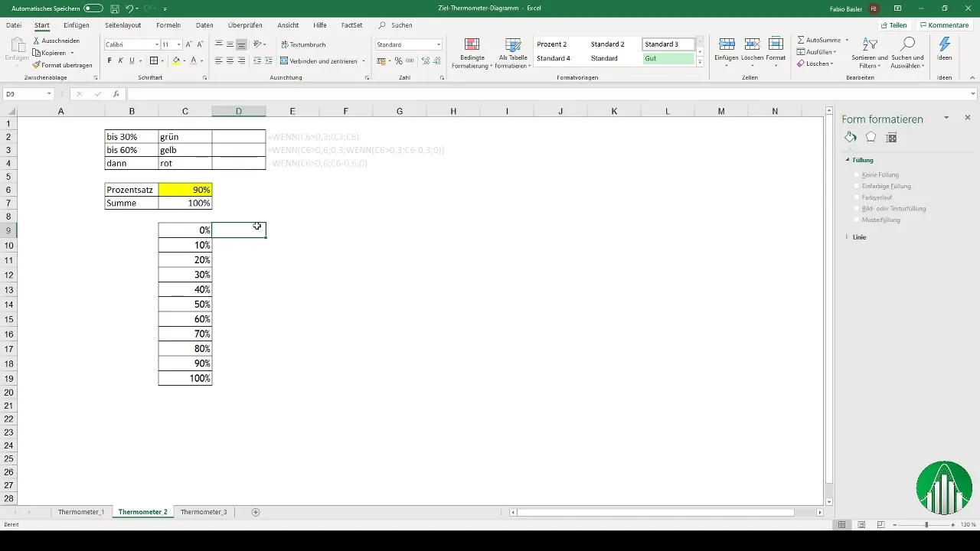Open Verbinden und zentrieren dropdown arrow
This screenshot has width=980, height=551.
click(363, 60)
